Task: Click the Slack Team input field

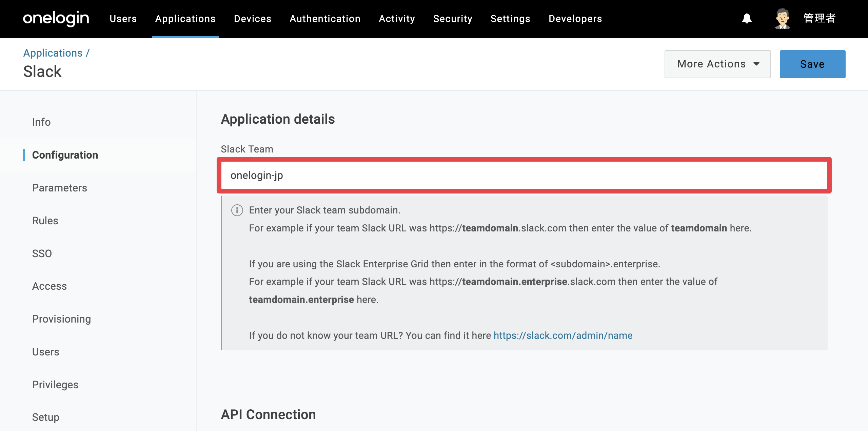Action: pyautogui.click(x=524, y=175)
